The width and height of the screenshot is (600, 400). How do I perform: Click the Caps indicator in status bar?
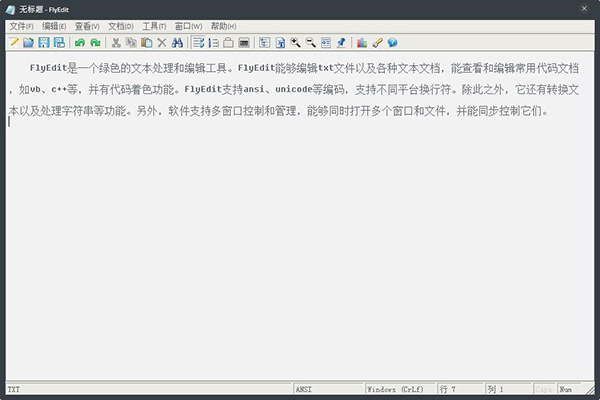[545, 389]
